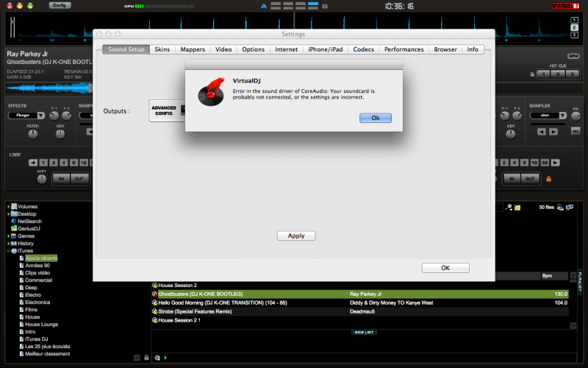Viewport: 588px width, 368px height.
Task: Click left deck loop SHIFT knob
Action: pos(42,179)
